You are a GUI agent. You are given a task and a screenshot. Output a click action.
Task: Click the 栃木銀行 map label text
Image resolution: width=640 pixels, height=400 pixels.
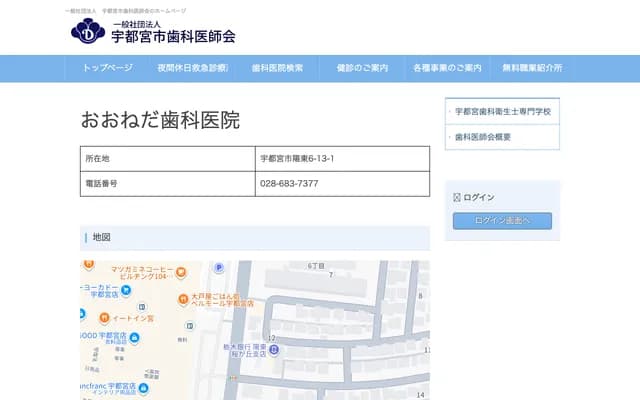point(246,350)
